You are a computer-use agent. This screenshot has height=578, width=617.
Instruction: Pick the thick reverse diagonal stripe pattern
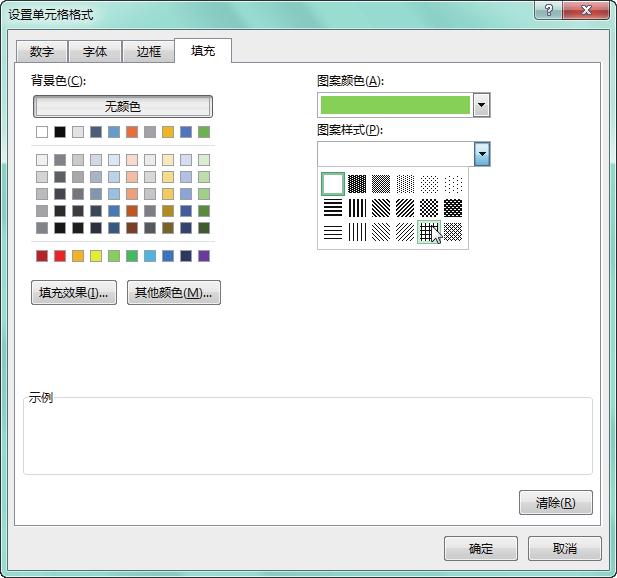tap(381, 208)
